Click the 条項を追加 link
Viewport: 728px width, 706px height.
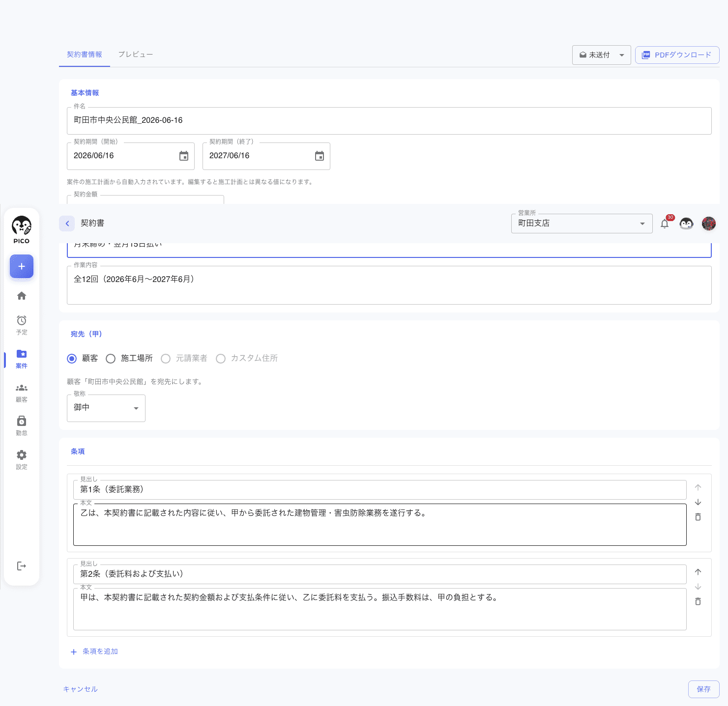(x=94, y=651)
